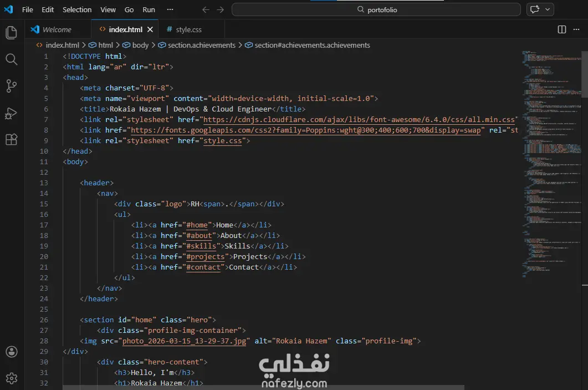
Task: Open editor More Actions ellipsis
Action: pos(576,29)
